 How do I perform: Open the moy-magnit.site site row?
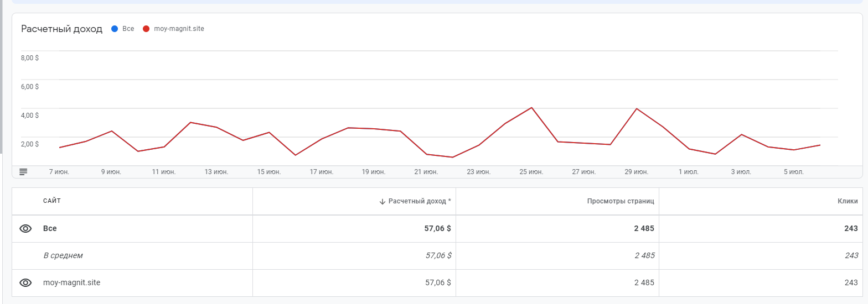click(x=71, y=282)
